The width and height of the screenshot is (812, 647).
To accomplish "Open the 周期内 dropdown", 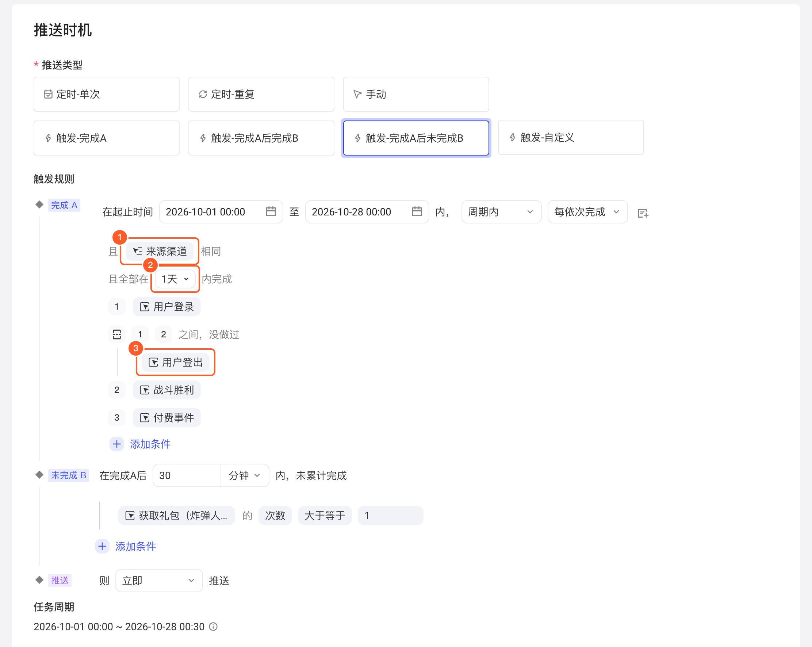I will (501, 212).
